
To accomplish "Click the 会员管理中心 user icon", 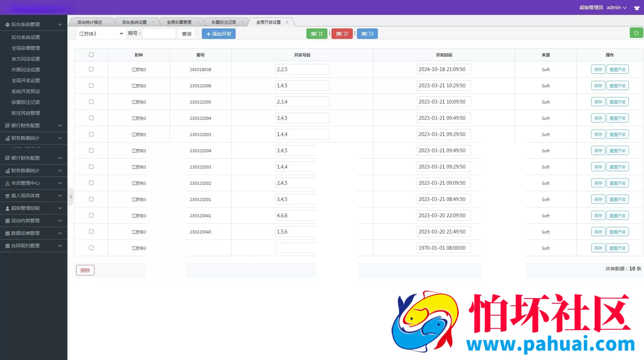I will (x=7, y=183).
